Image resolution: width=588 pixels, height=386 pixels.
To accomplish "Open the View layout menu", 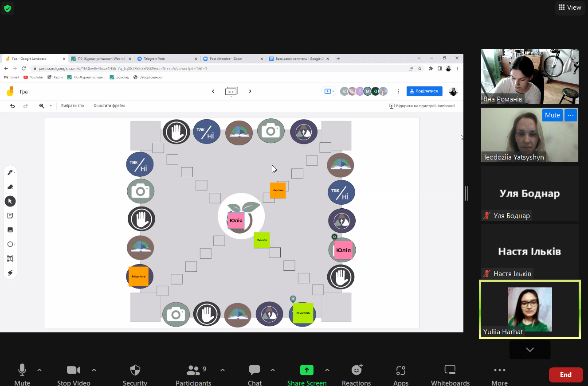I will coord(570,8).
